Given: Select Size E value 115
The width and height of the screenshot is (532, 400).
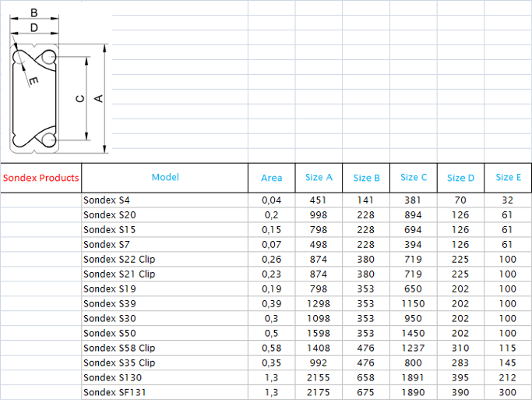Looking at the screenshot, I should 508,348.
